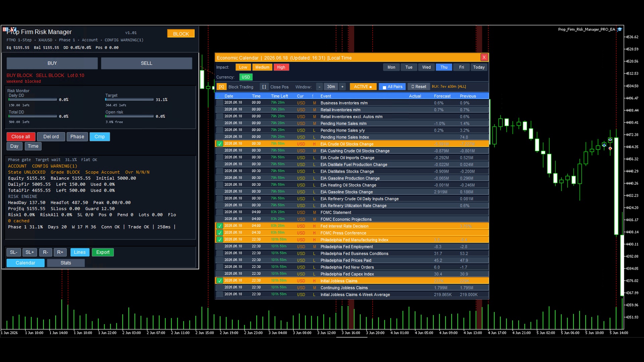Select the Fri day tab

coord(462,67)
